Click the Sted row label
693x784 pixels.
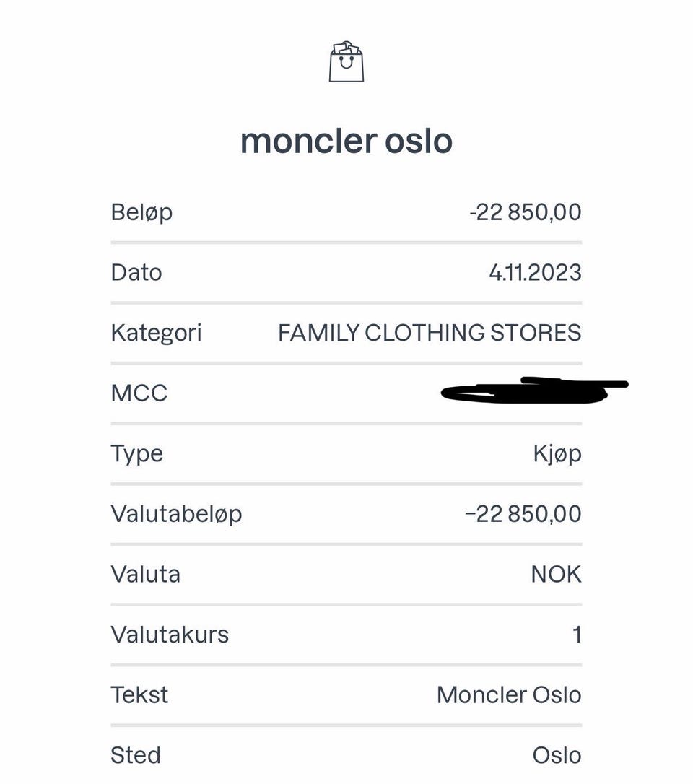point(136,755)
